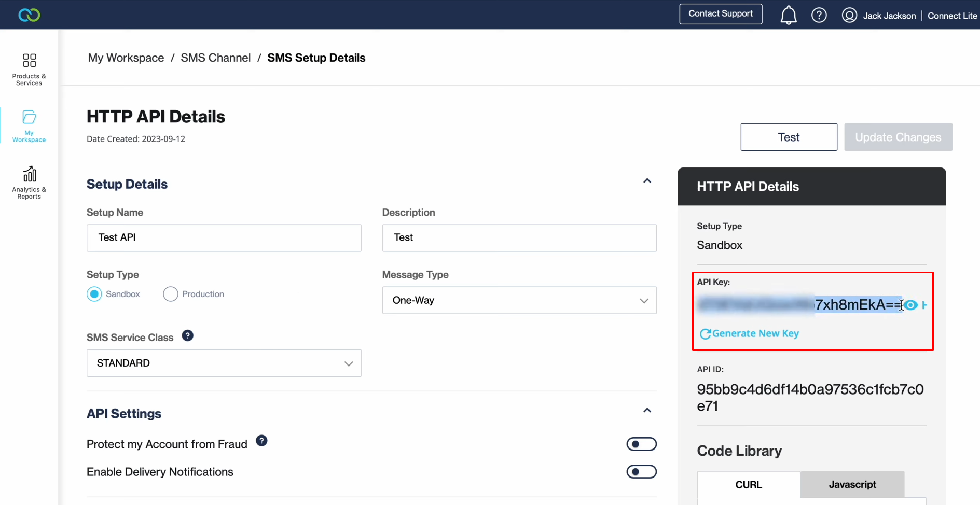This screenshot has height=505, width=980.
Task: Click the SMS Setup Details breadcrumb text
Action: [x=316, y=58]
